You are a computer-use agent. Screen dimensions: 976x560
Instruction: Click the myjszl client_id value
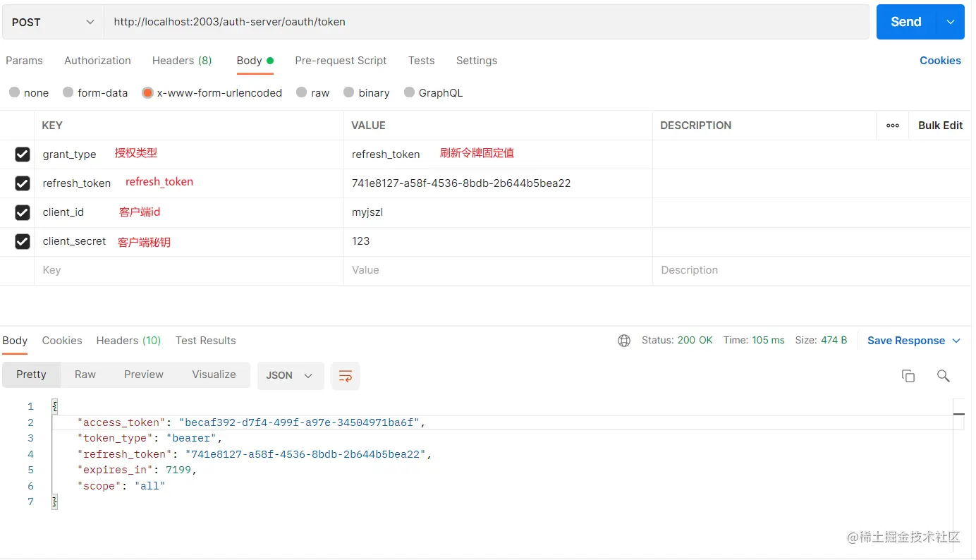(x=367, y=212)
